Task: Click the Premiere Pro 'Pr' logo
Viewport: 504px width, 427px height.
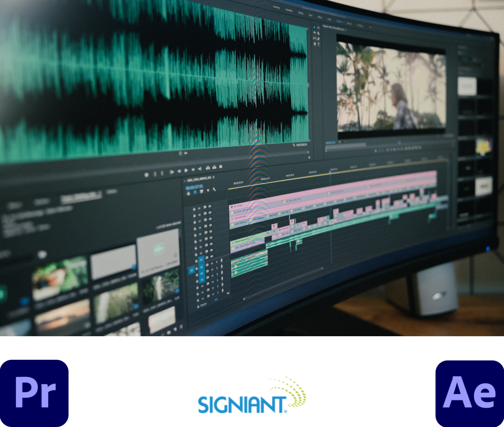Action: [34, 393]
